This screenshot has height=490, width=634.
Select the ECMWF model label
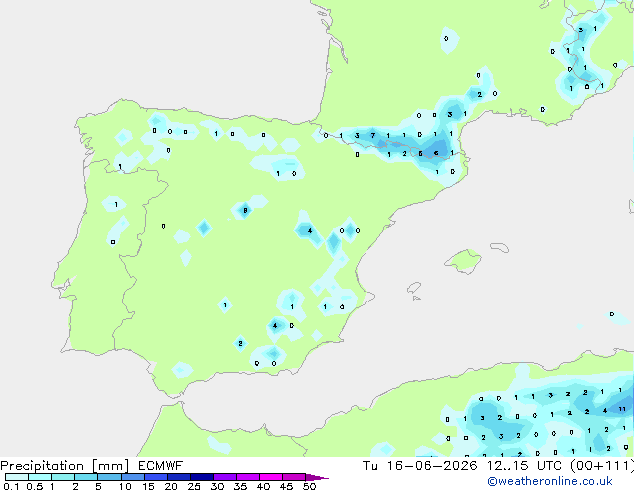pos(161,466)
